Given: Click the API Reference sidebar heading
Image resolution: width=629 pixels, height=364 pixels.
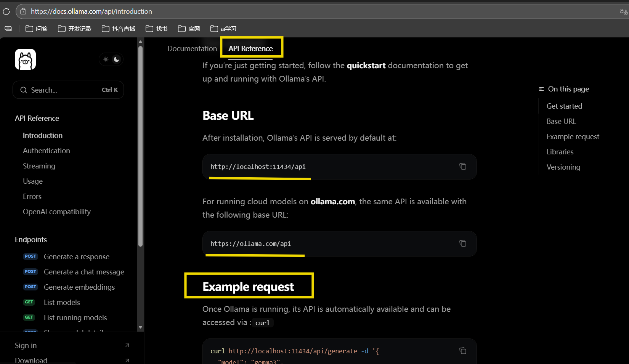Looking at the screenshot, I should [37, 118].
